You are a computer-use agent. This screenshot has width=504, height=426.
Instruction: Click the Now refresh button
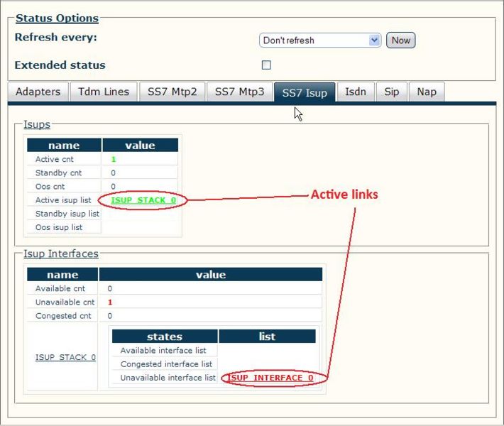(400, 40)
